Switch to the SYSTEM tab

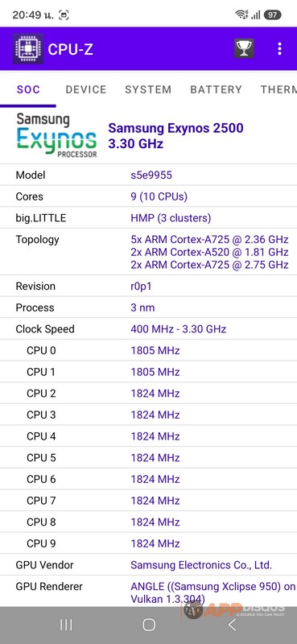(148, 89)
